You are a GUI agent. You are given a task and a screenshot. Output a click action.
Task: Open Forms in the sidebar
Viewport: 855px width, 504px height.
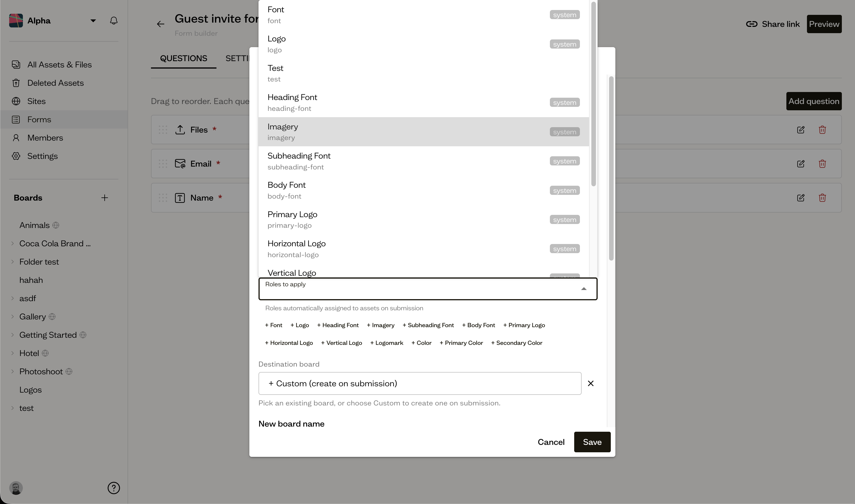tap(64, 119)
